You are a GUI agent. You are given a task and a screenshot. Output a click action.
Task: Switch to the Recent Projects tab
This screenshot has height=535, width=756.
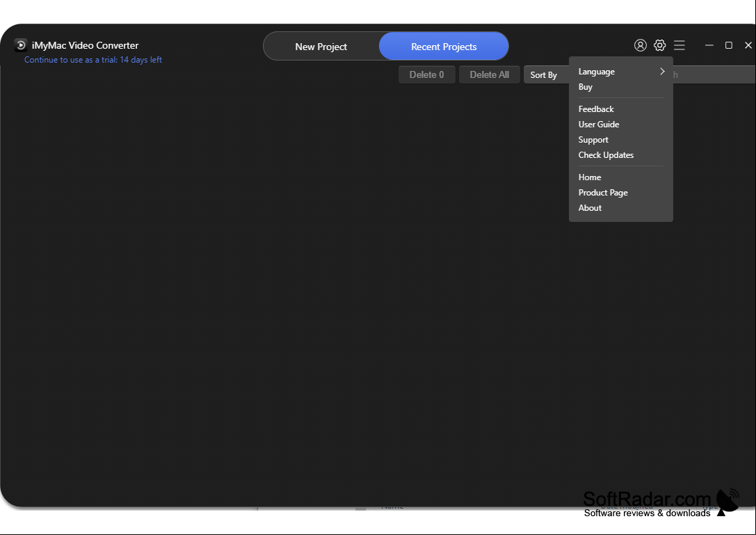click(x=444, y=47)
